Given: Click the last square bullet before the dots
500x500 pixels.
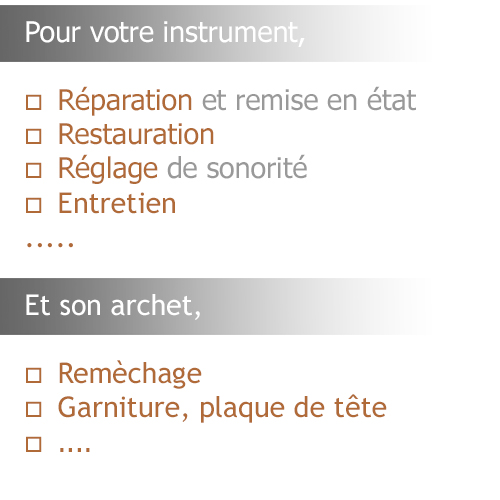Looking at the screenshot, I should (34, 444).
